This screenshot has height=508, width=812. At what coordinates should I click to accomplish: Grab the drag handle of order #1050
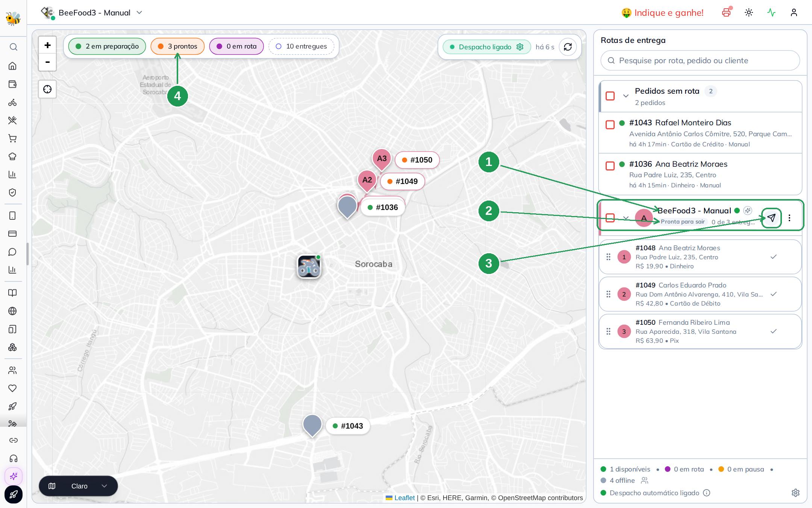609,332
